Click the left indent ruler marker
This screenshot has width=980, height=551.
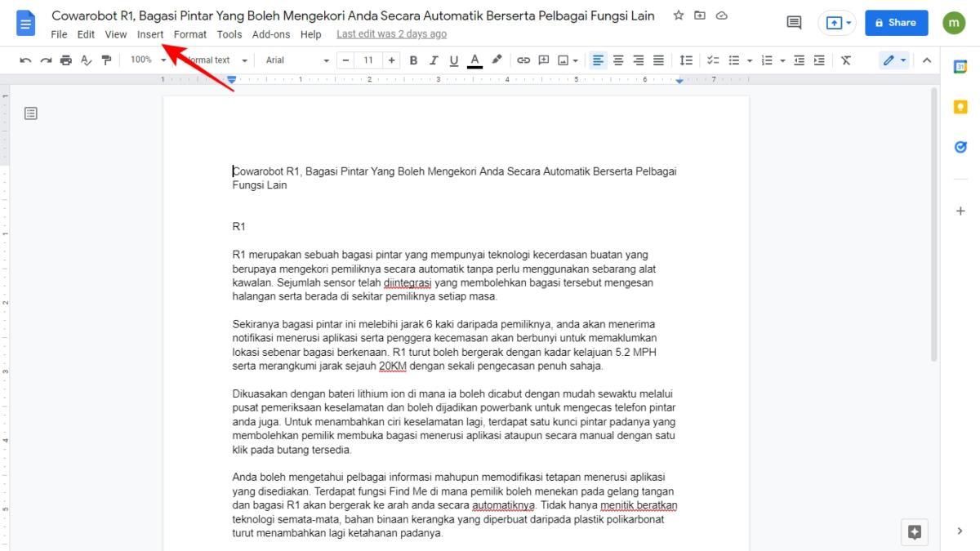(232, 79)
